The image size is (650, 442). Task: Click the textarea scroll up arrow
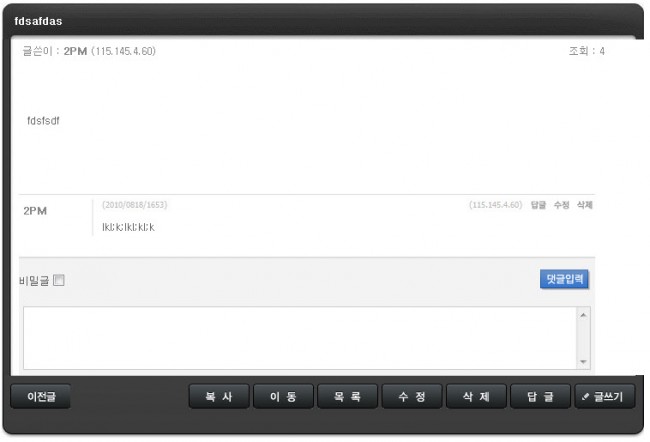pos(583,315)
